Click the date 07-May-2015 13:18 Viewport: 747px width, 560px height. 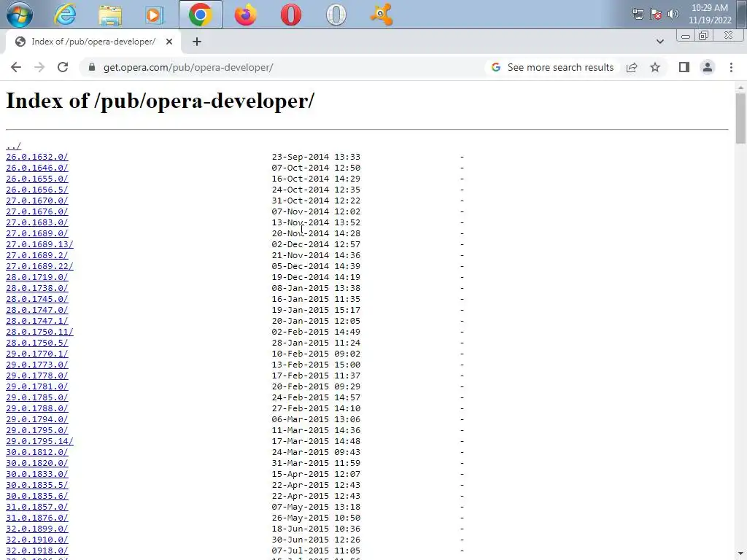tap(316, 507)
